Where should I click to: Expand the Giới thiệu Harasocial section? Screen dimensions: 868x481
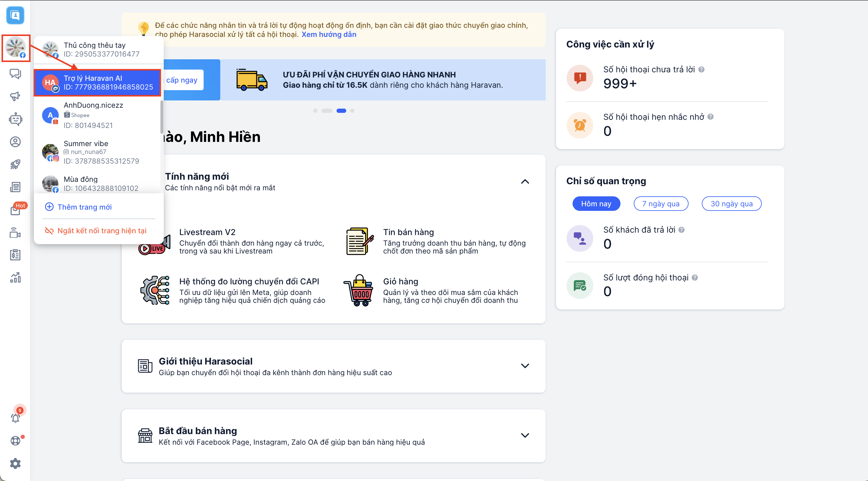[524, 366]
